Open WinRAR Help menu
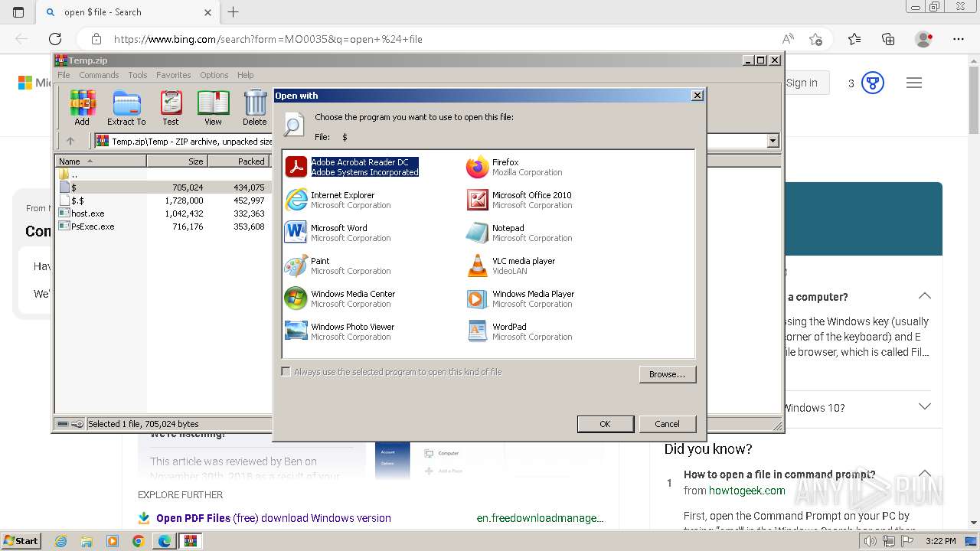Image resolution: width=980 pixels, height=551 pixels. [x=245, y=75]
